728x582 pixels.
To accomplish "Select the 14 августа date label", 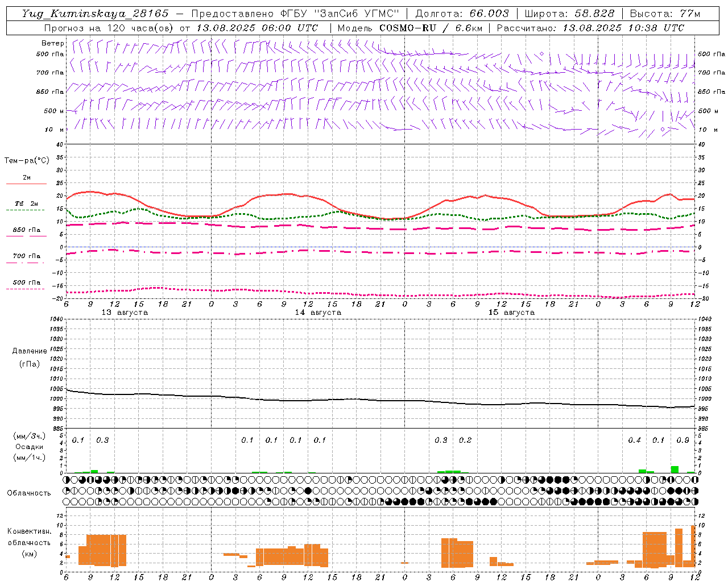I will (318, 313).
